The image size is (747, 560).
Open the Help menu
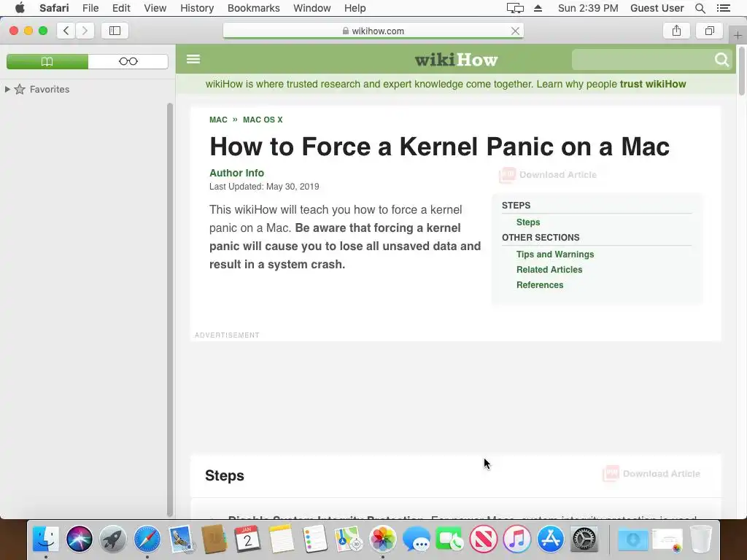pyautogui.click(x=355, y=8)
